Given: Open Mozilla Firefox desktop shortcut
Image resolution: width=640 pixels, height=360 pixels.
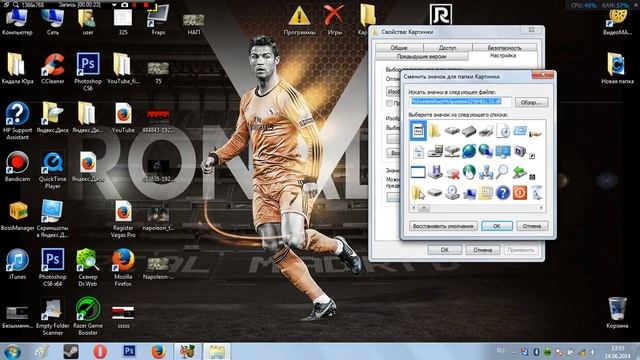Looking at the screenshot, I should [x=123, y=267].
